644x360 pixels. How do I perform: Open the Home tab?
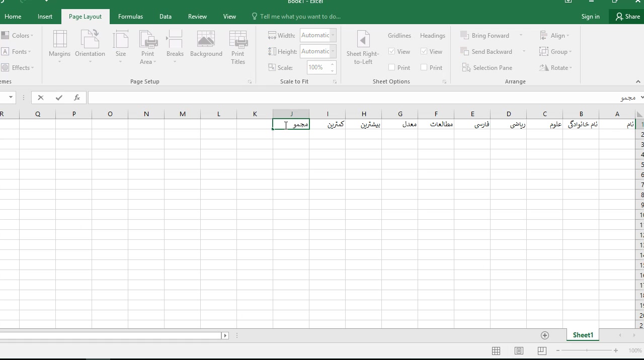[x=13, y=17]
